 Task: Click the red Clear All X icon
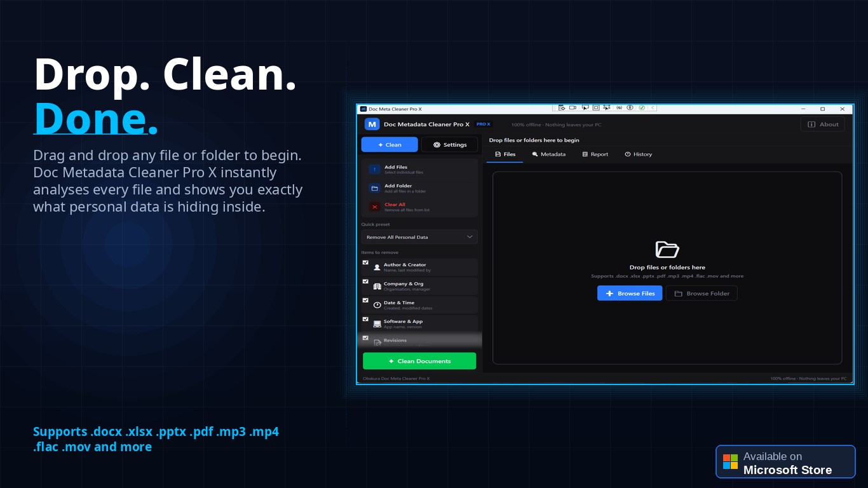[375, 207]
